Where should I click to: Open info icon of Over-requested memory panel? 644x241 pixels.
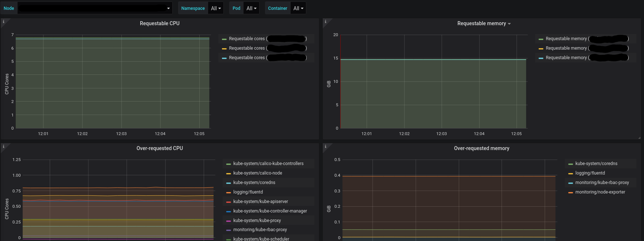point(326,146)
